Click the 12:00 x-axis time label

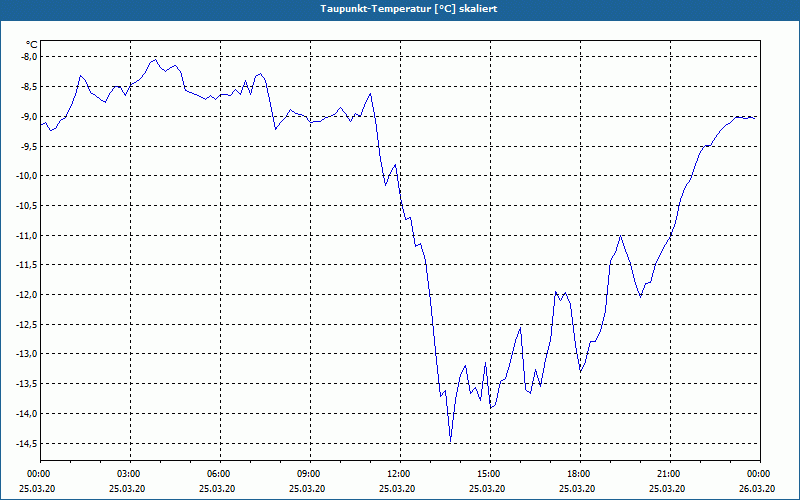point(399,474)
